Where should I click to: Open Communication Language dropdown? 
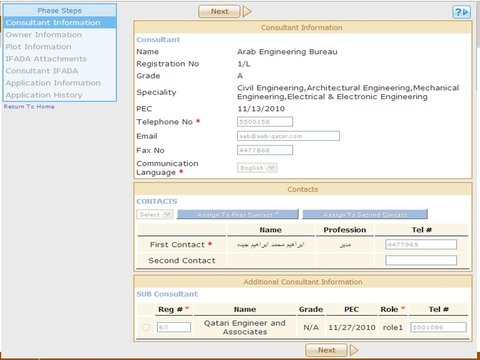click(x=257, y=168)
